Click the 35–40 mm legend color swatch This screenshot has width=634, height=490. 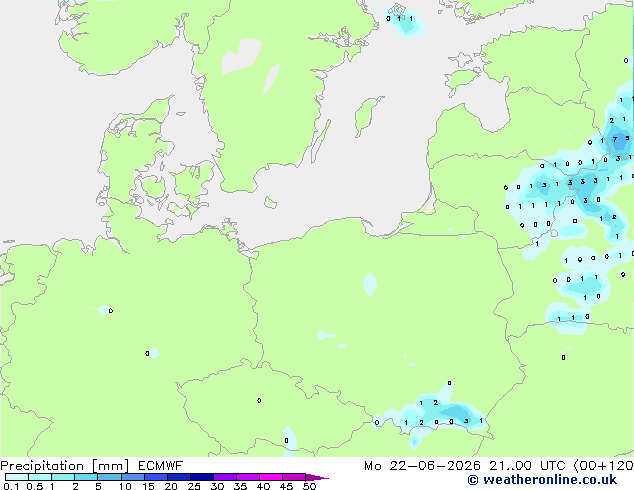[x=247, y=477]
